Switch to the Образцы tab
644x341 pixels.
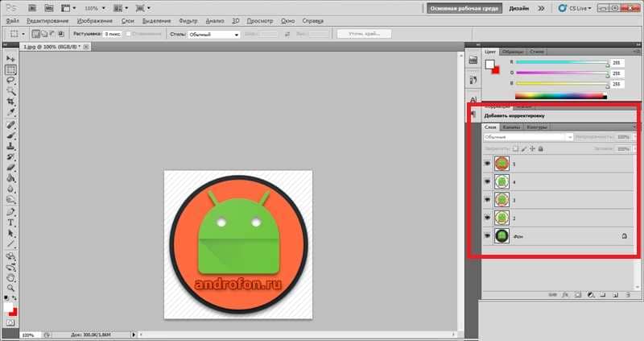click(x=513, y=52)
